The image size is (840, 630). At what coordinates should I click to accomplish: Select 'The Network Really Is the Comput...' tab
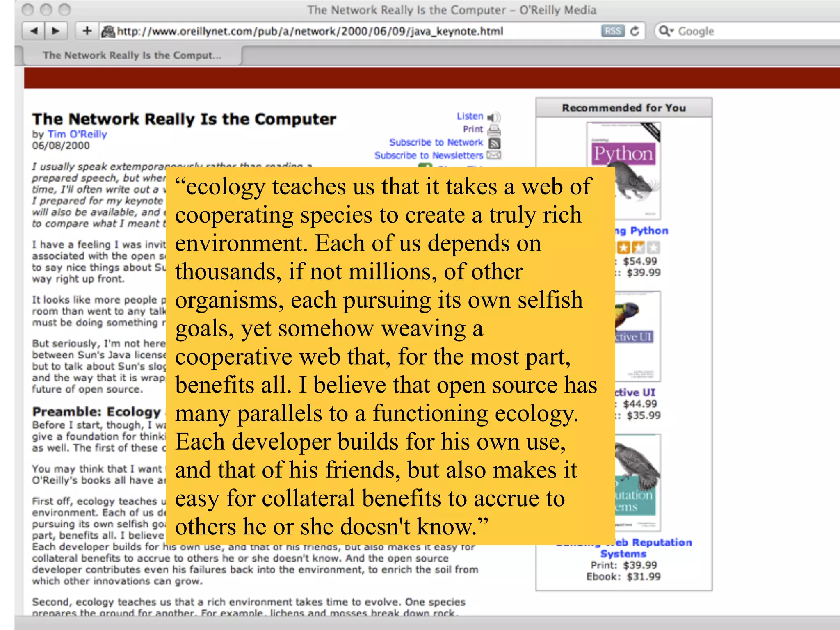132,55
